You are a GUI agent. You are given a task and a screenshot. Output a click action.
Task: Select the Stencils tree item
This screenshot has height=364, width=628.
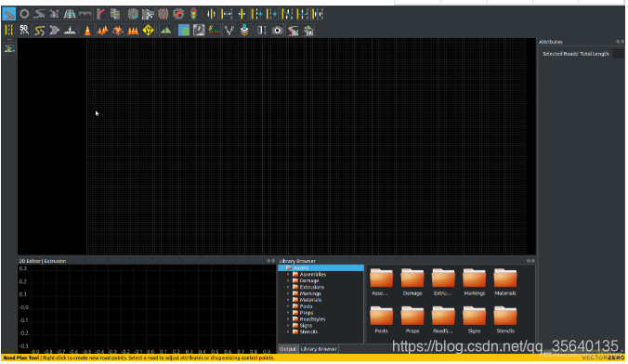coord(308,332)
